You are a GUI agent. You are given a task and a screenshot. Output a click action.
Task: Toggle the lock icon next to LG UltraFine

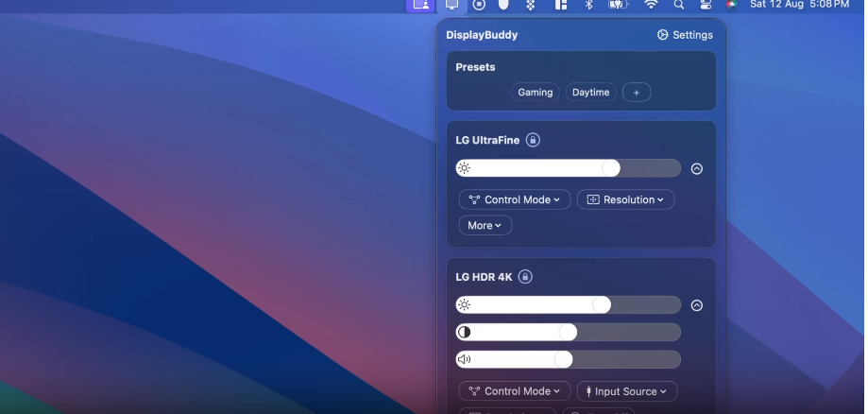pos(533,140)
